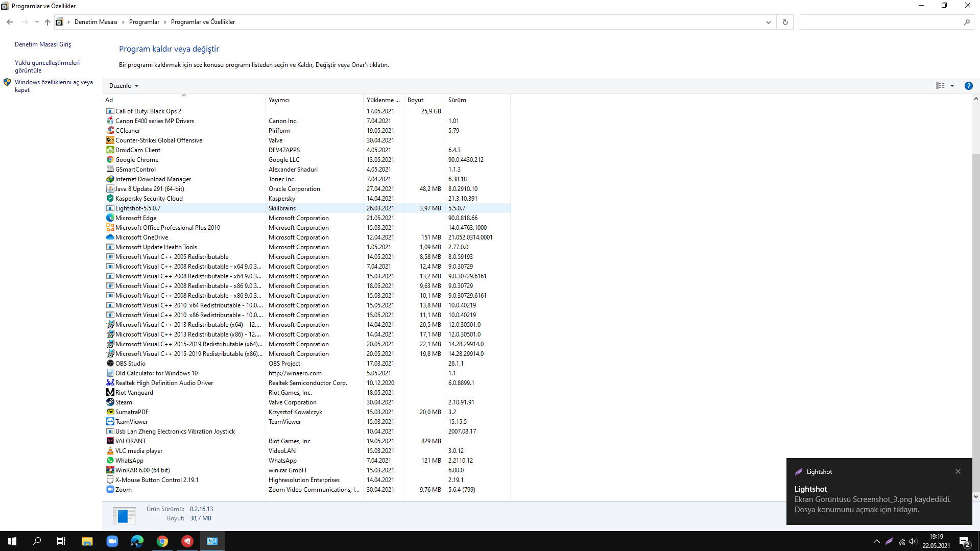980x551 pixels.
Task: Select the Riot Vanguard icon
Action: (110, 392)
